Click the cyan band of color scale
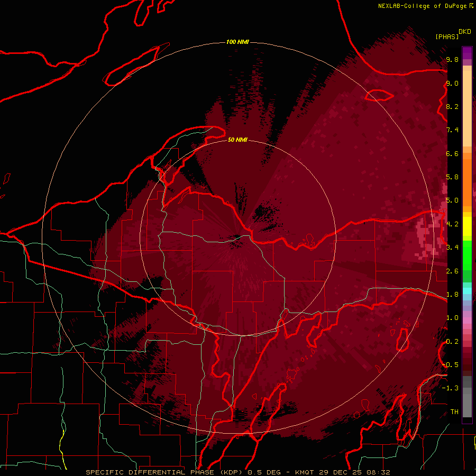 click(467, 291)
